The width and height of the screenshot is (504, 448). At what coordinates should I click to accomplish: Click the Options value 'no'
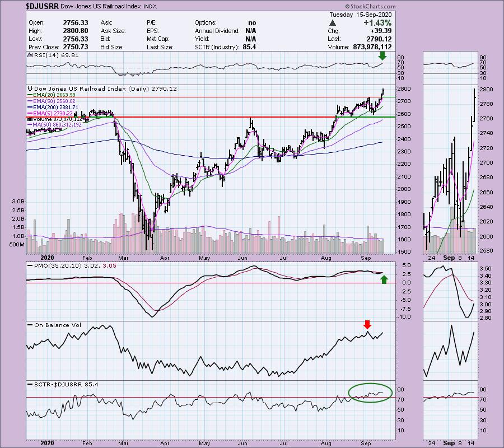[x=252, y=23]
